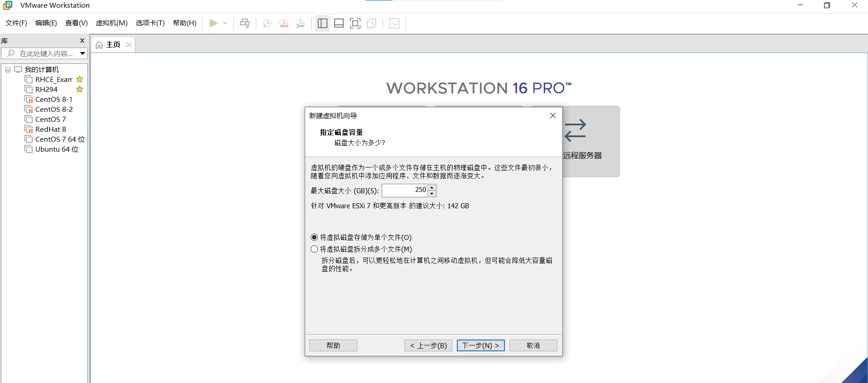Screen dimensions: 868x383
Task: Click the green Power On play icon
Action: pyautogui.click(x=213, y=23)
